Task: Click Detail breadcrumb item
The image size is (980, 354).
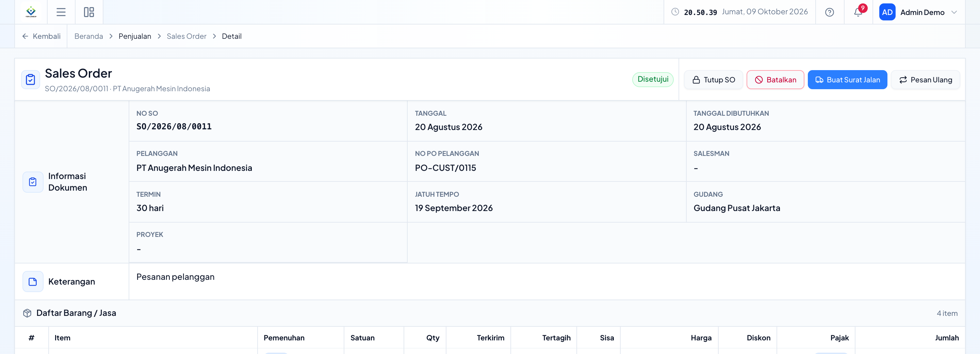Action: [232, 36]
